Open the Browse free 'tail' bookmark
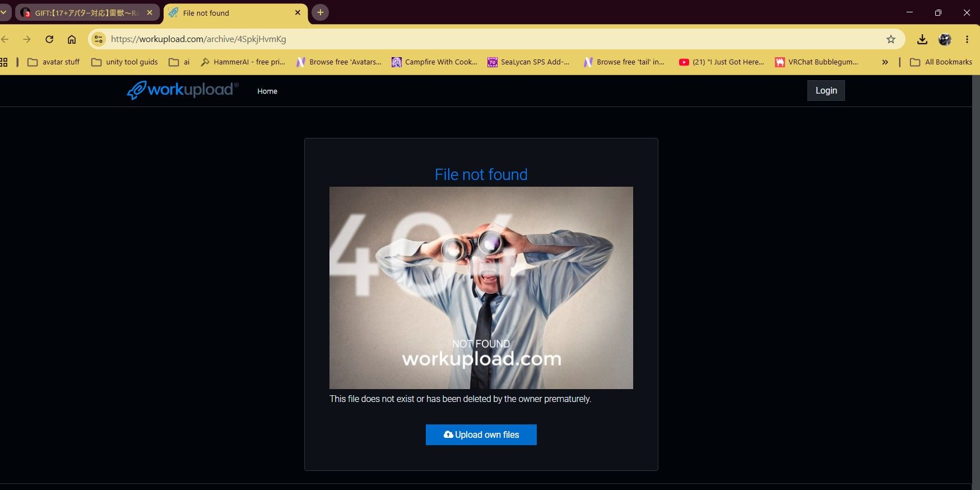 coord(624,62)
